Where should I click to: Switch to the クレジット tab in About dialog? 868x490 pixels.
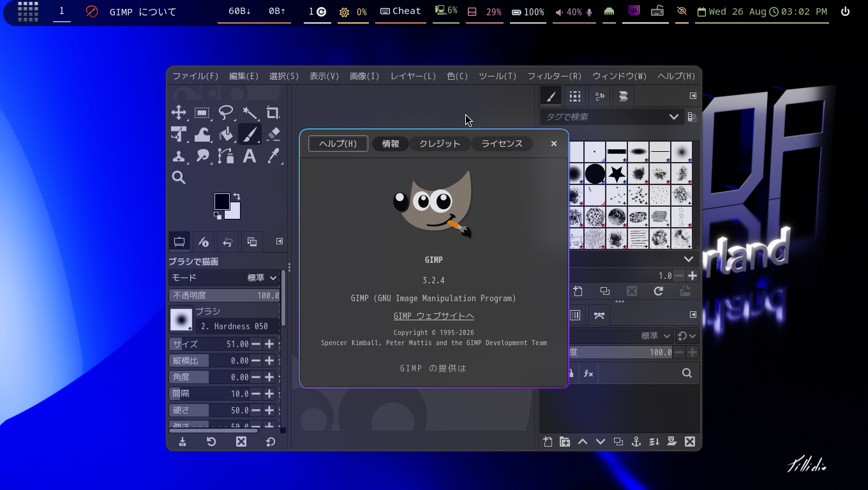[x=440, y=144]
